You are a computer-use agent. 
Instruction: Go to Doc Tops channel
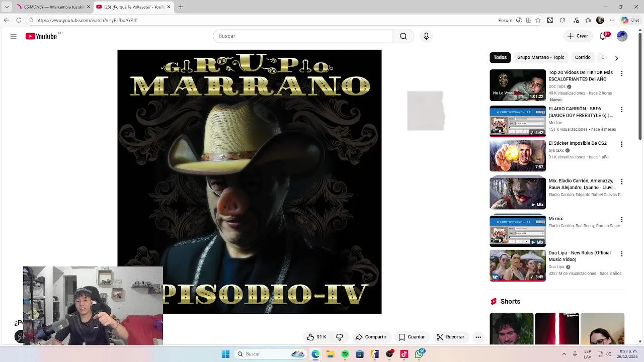(557, 86)
